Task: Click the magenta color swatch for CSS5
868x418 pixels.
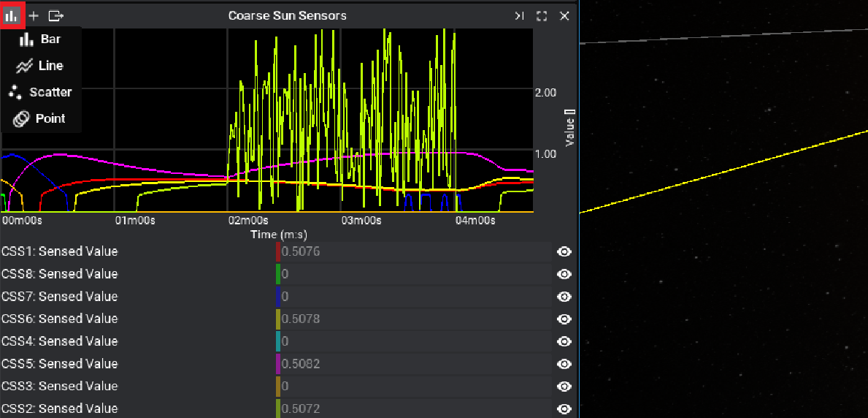Action: click(x=278, y=364)
